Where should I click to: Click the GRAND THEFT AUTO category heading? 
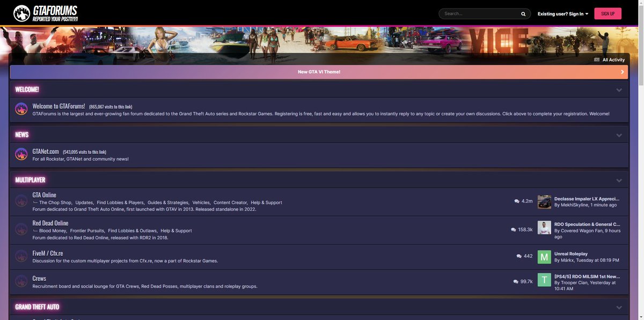(37, 307)
